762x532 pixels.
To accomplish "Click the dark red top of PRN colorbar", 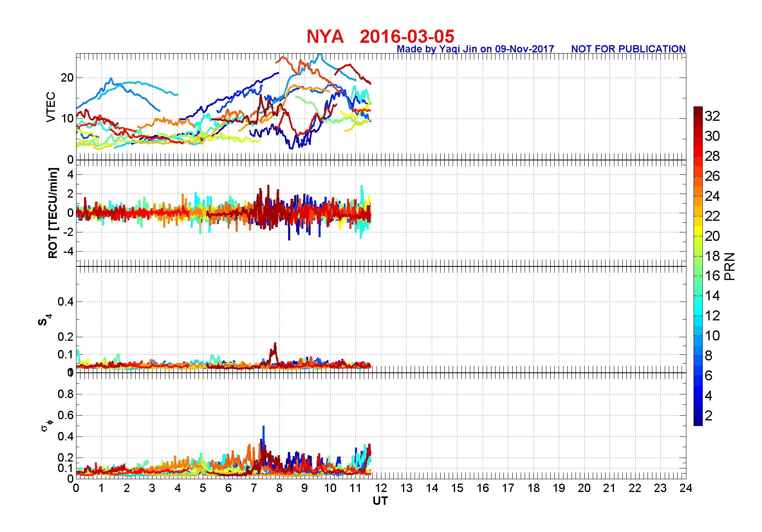I will 698,111.
